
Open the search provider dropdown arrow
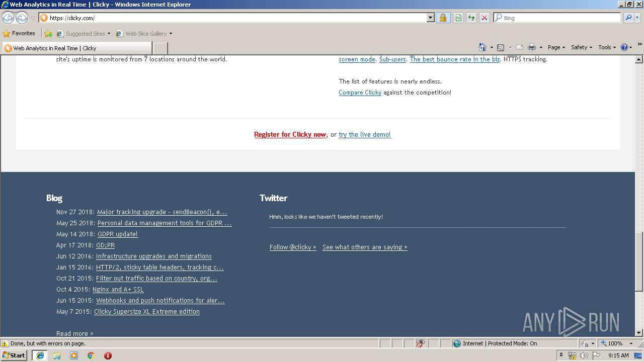638,18
